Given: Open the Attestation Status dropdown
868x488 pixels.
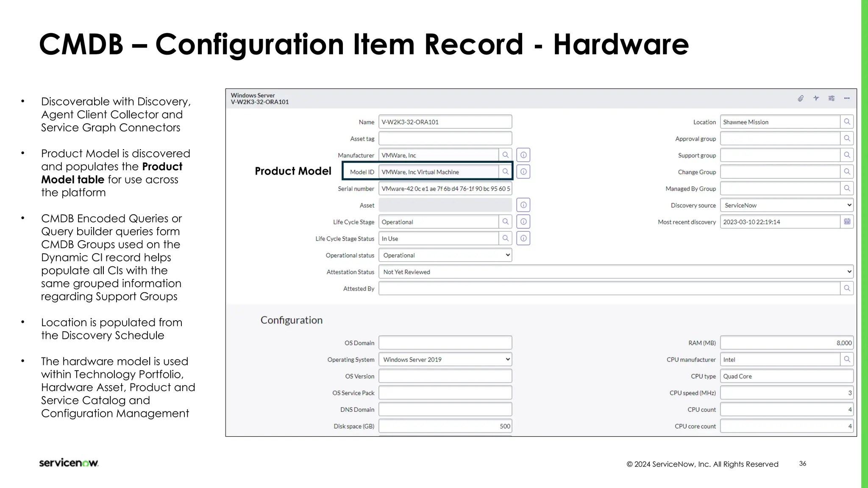Looking at the screenshot, I should [x=616, y=272].
